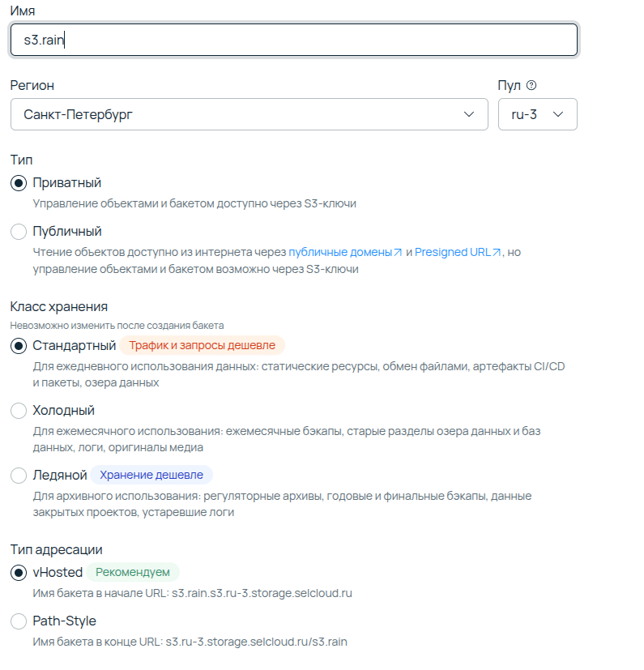Click the Имя input field with s3.rain
This screenshot has height=670, width=644.
tap(293, 40)
